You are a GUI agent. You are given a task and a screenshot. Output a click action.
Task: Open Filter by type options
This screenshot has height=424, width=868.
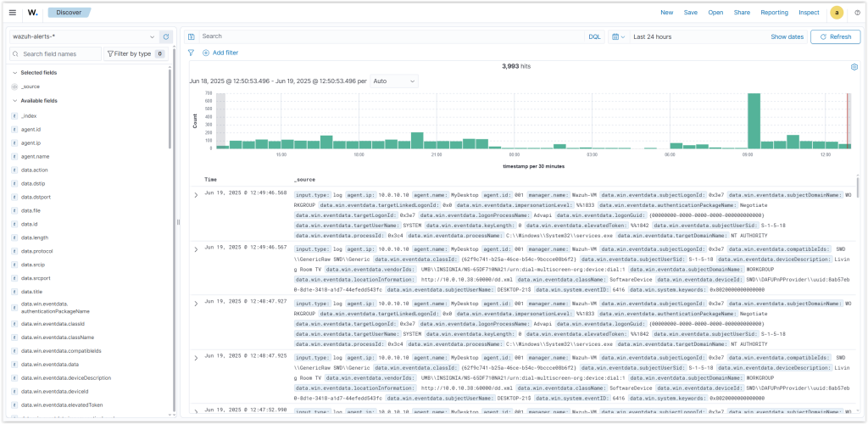click(x=135, y=53)
